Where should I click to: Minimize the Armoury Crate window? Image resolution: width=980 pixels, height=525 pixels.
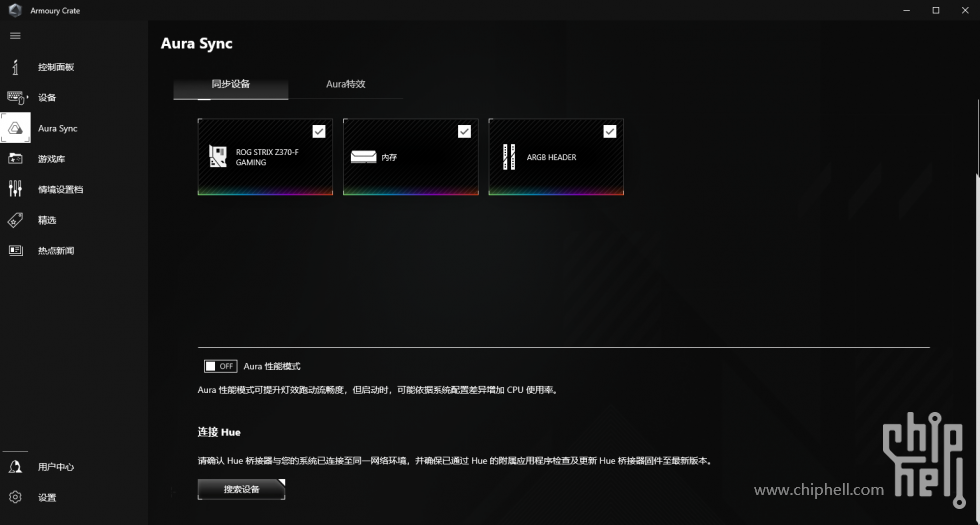(x=906, y=10)
